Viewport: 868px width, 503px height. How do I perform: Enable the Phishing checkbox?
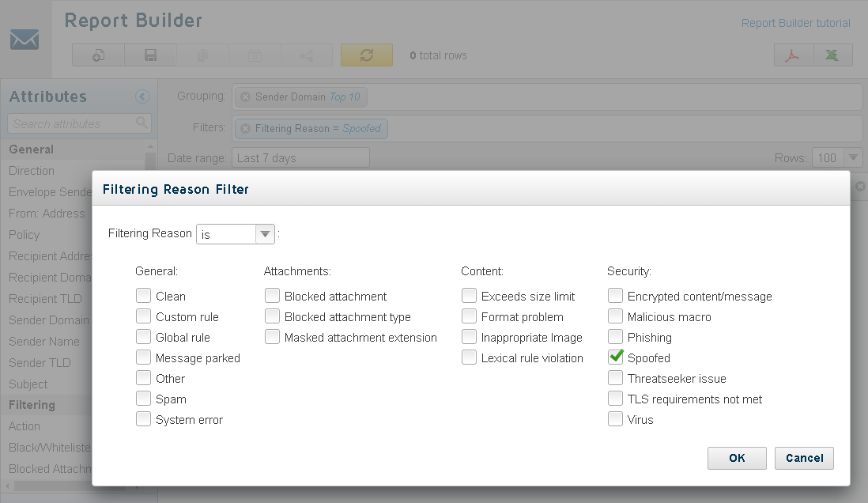pyautogui.click(x=615, y=337)
